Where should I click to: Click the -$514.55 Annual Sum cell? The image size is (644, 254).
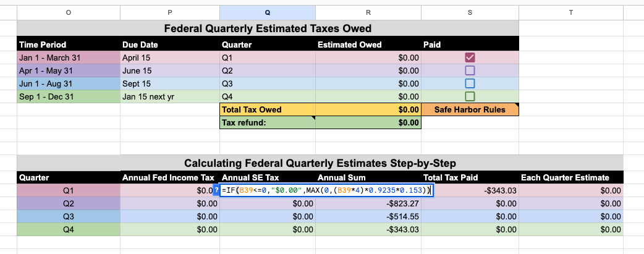(368, 217)
